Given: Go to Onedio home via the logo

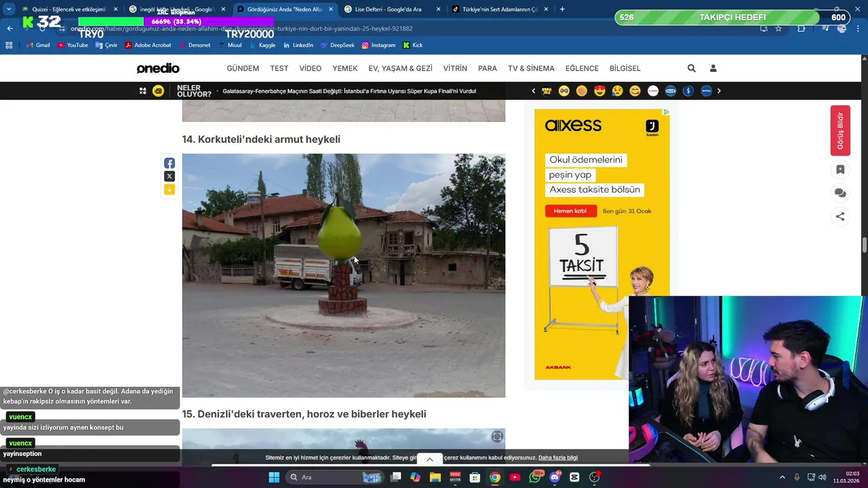Looking at the screenshot, I should (x=158, y=68).
